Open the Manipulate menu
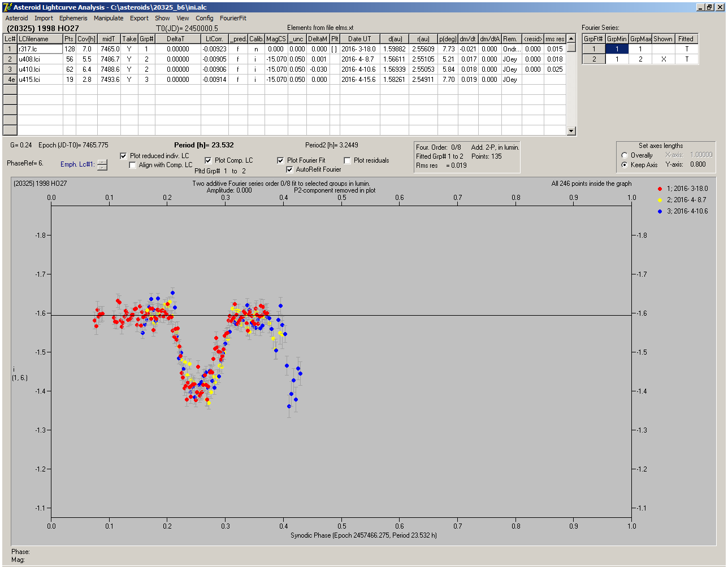728x567 pixels. click(109, 18)
